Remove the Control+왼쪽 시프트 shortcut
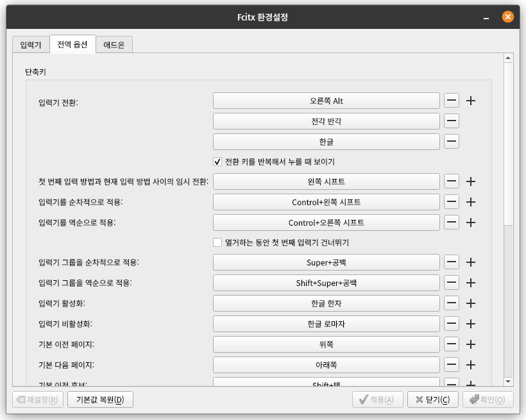 pyautogui.click(x=451, y=202)
